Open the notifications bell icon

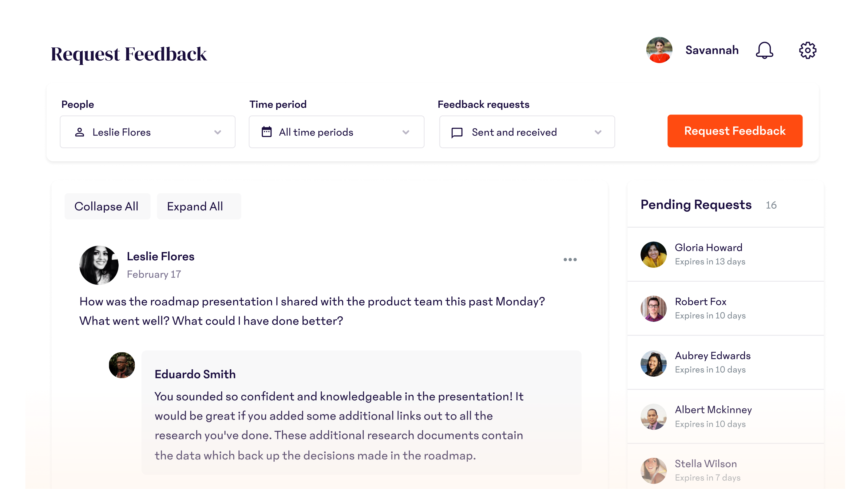click(764, 50)
